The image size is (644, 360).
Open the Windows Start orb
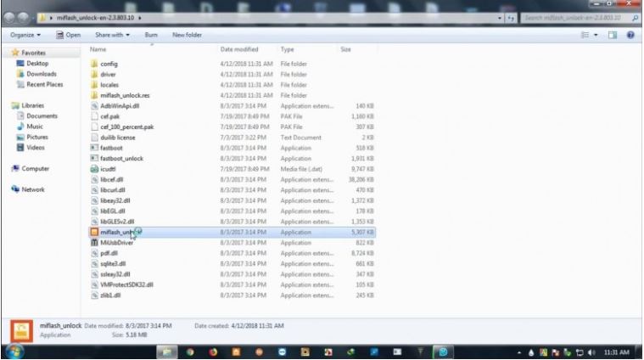point(14,352)
